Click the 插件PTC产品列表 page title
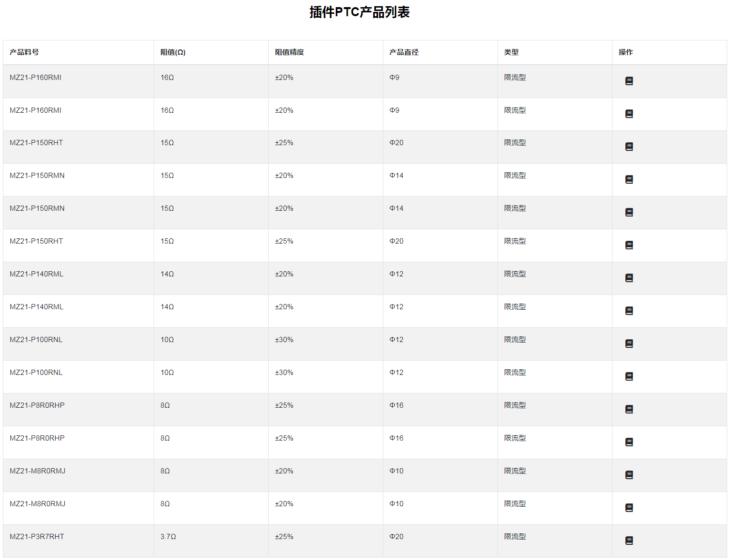The image size is (730, 560). (360, 12)
